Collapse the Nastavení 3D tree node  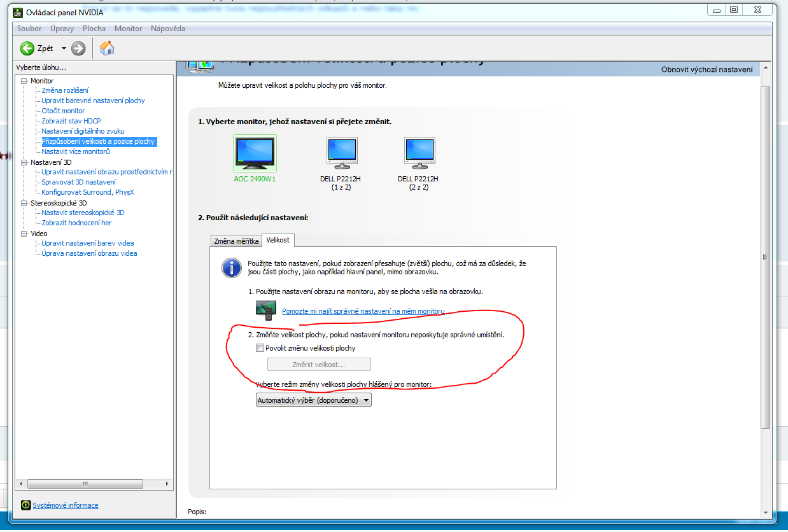[24, 162]
